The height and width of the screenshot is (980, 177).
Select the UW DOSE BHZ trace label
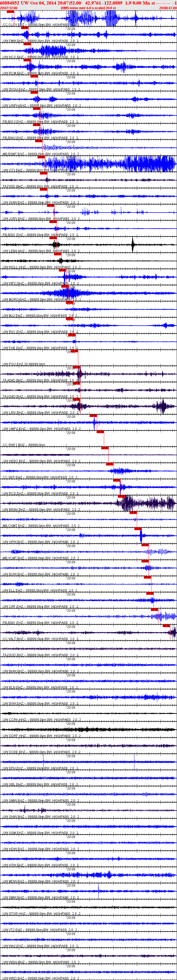click(42, 752)
